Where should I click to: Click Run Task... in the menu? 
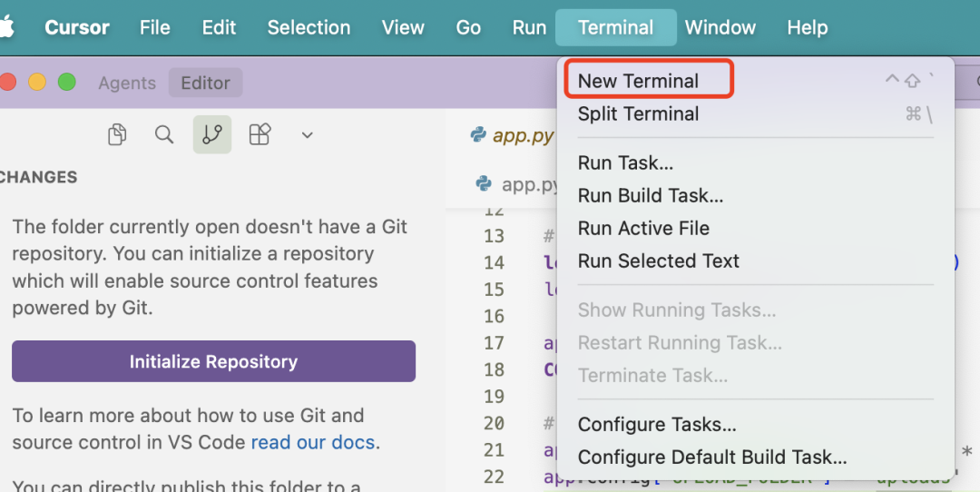625,163
